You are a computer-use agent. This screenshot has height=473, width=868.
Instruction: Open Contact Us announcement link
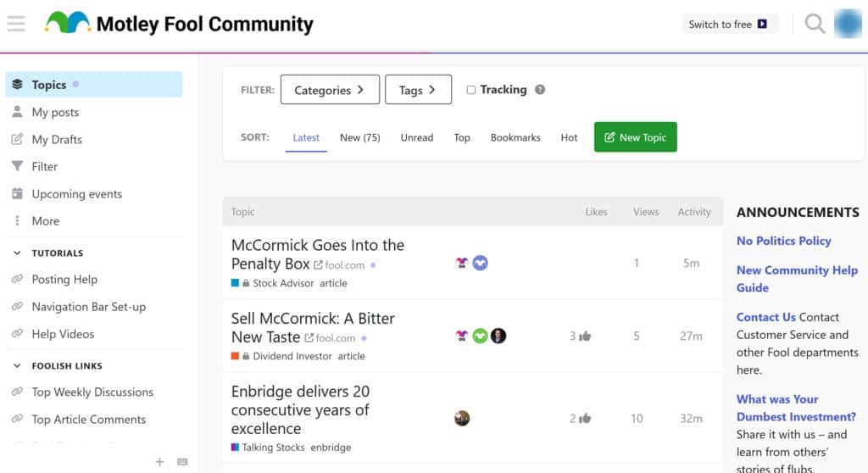(765, 317)
